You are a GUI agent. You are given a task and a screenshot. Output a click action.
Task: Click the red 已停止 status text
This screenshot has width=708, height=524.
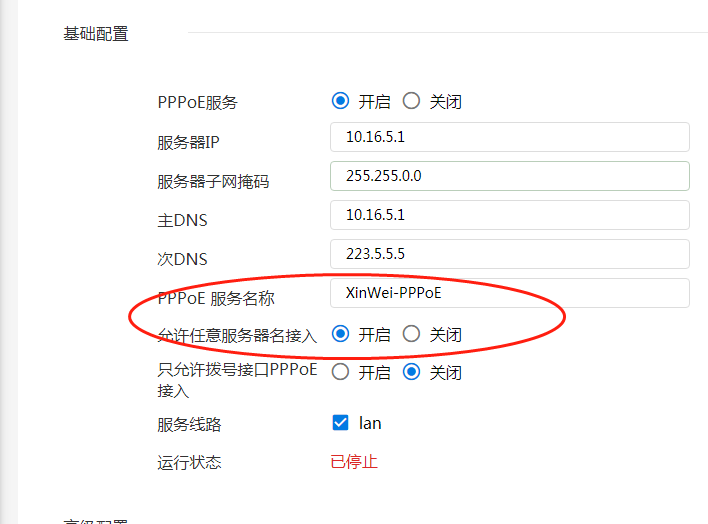(354, 462)
